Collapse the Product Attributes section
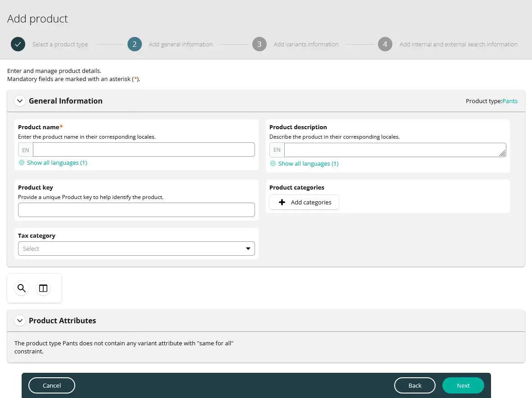 [x=19, y=321]
